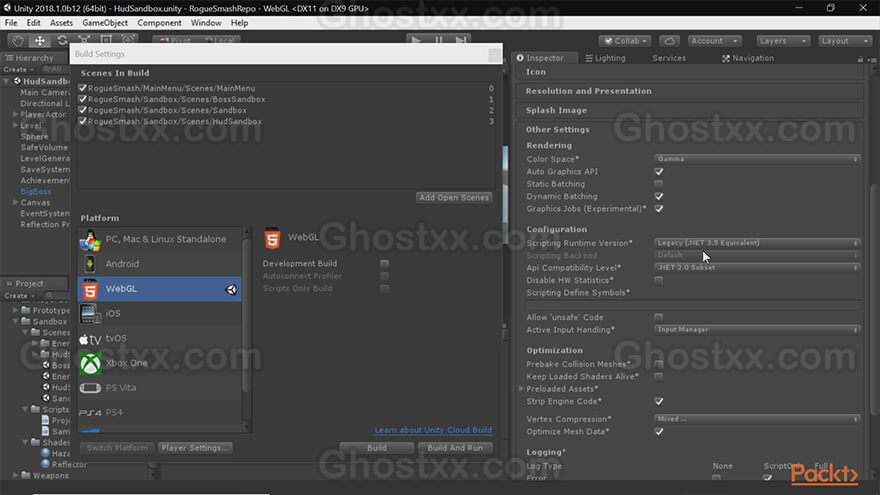Switch to the Lighting tab

pyautogui.click(x=606, y=58)
